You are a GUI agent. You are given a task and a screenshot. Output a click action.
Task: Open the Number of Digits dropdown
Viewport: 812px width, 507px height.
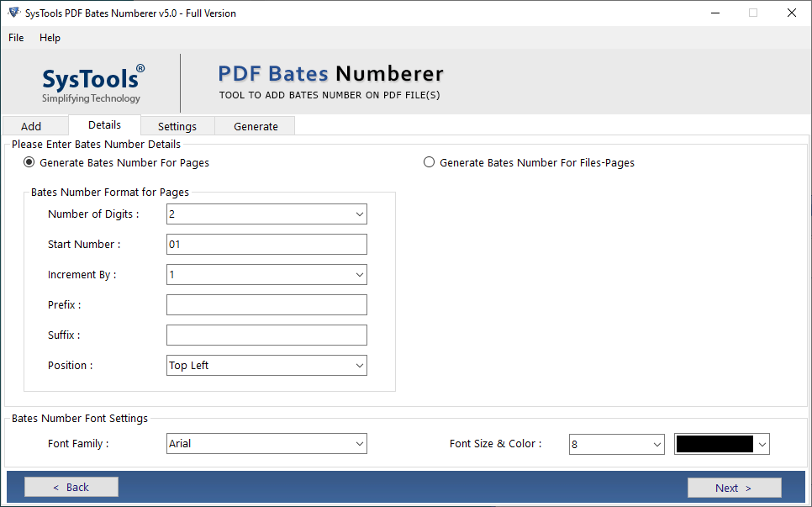pos(266,214)
